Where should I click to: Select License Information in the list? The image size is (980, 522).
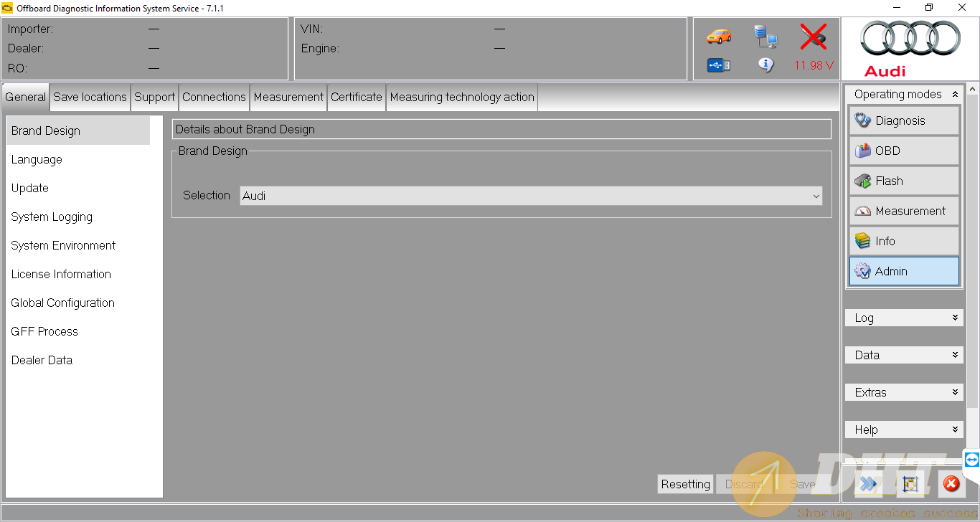[x=61, y=275]
